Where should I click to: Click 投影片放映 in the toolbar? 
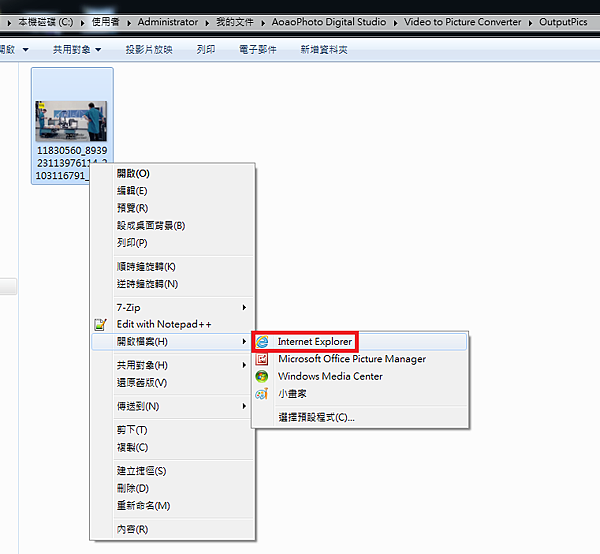pos(149,50)
